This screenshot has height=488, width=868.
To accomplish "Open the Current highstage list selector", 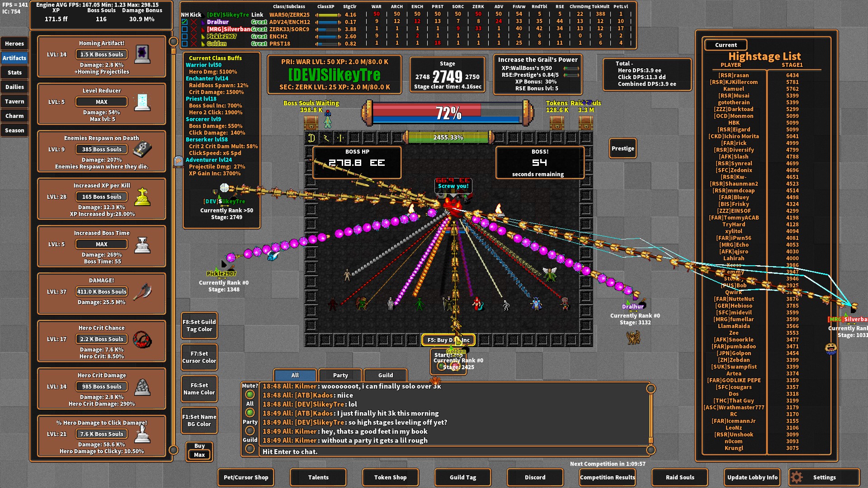I will (x=726, y=45).
